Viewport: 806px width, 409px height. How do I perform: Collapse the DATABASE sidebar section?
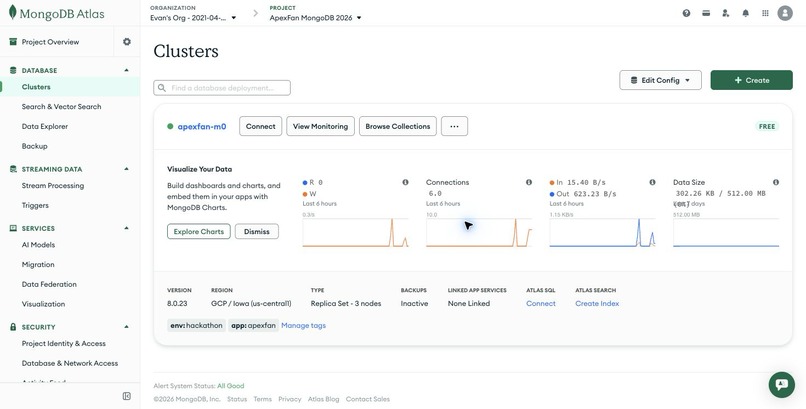coord(126,70)
